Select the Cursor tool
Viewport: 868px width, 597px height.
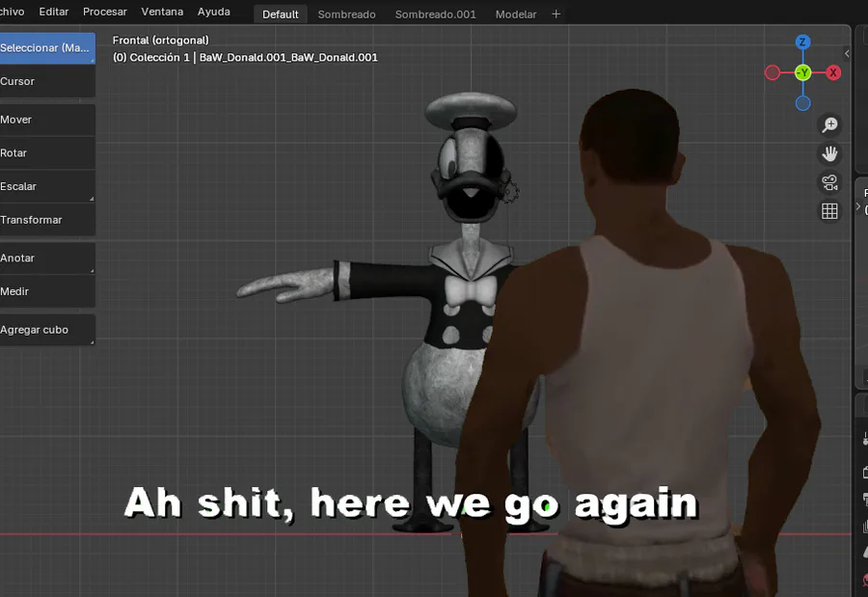coord(47,81)
